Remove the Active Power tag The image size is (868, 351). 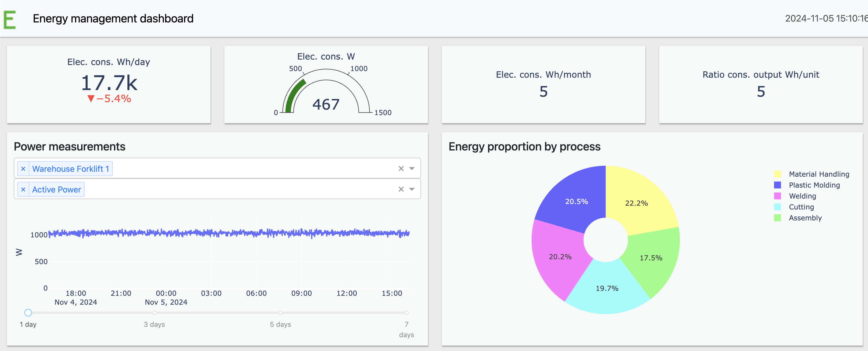pos(23,190)
